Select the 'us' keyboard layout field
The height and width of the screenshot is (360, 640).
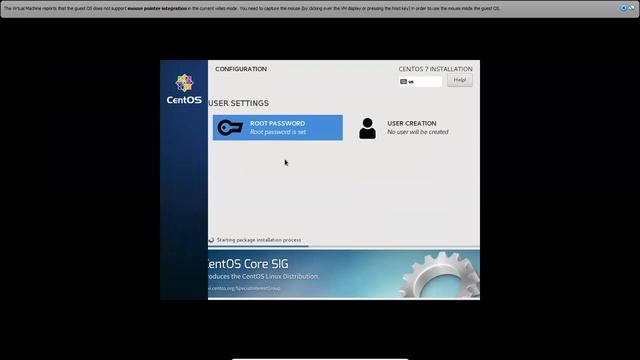[420, 82]
